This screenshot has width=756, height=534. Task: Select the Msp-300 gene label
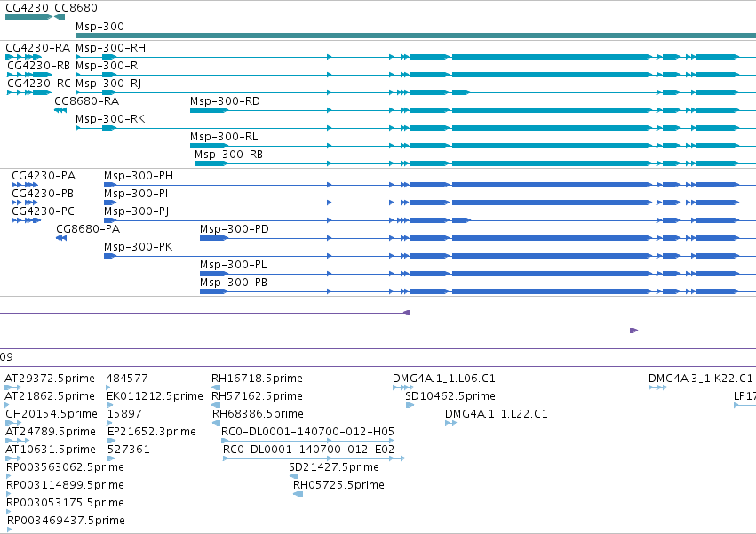click(99, 26)
